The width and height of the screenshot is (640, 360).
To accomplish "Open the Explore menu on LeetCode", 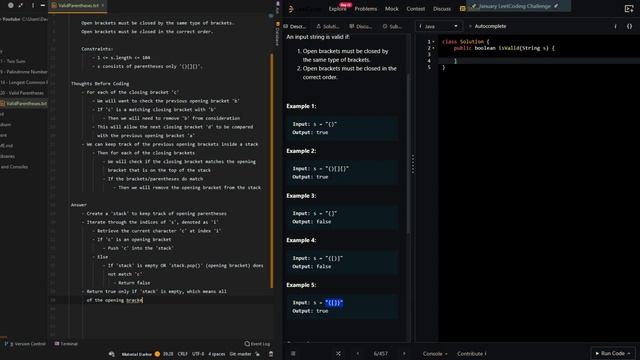I will tap(338, 9).
